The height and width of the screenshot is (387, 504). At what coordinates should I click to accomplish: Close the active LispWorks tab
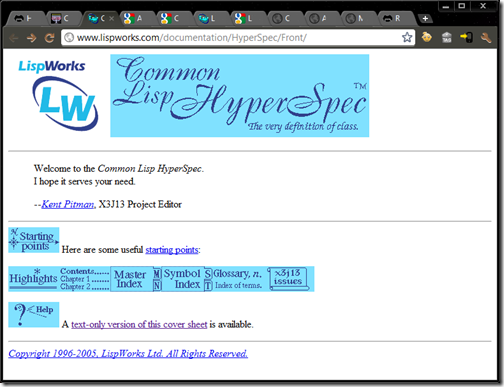(111, 19)
